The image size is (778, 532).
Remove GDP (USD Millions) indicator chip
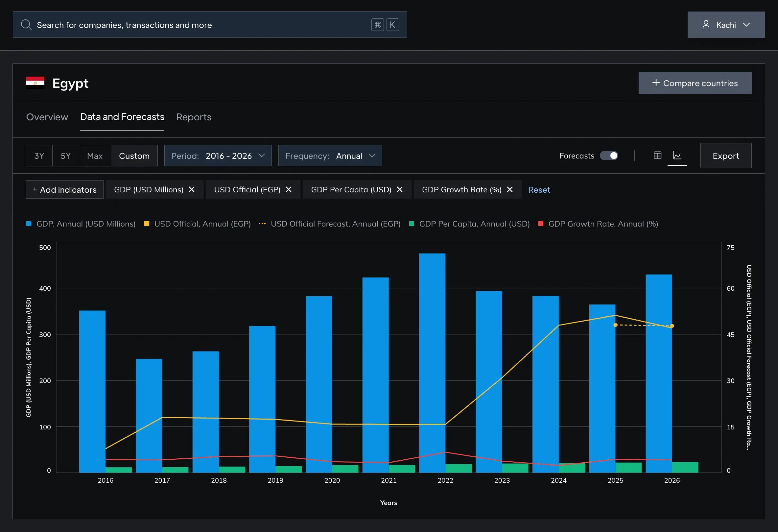[192, 189]
